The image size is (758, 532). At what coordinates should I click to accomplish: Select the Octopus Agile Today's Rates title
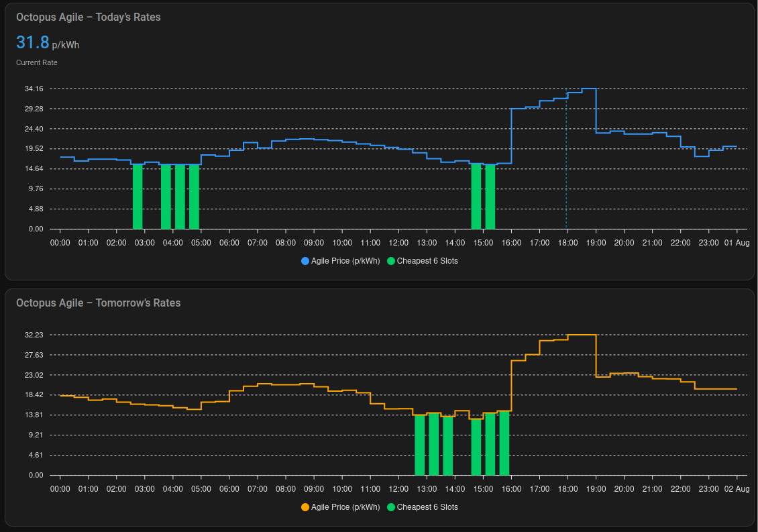(x=89, y=17)
